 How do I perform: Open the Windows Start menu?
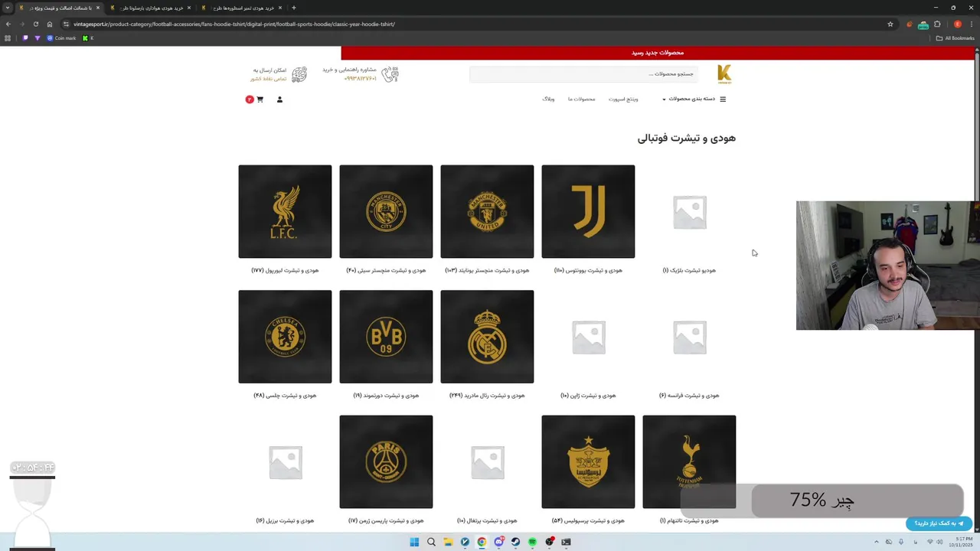pyautogui.click(x=414, y=542)
